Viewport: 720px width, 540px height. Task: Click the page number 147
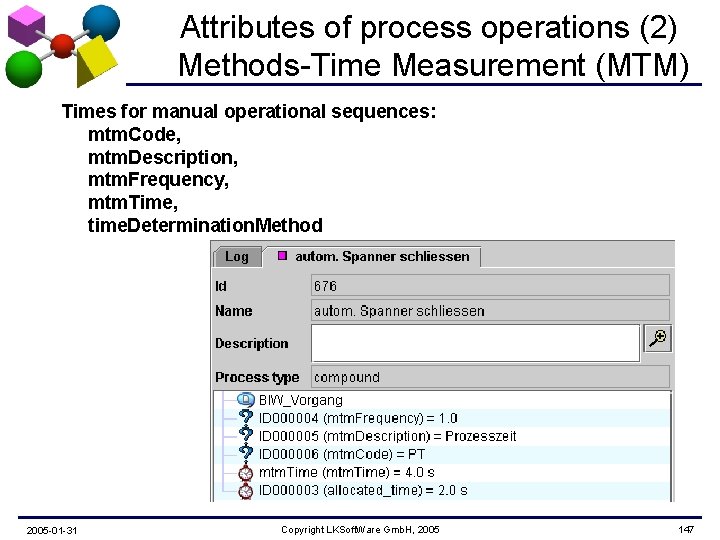tap(686, 529)
